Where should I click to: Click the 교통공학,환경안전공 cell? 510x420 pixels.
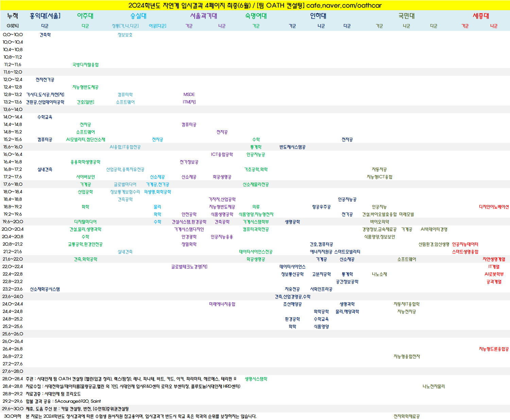coord(85,244)
